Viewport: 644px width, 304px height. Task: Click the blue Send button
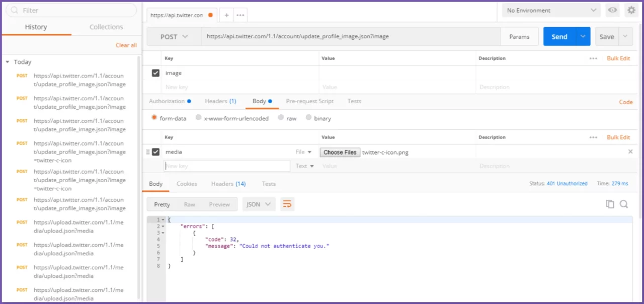559,37
